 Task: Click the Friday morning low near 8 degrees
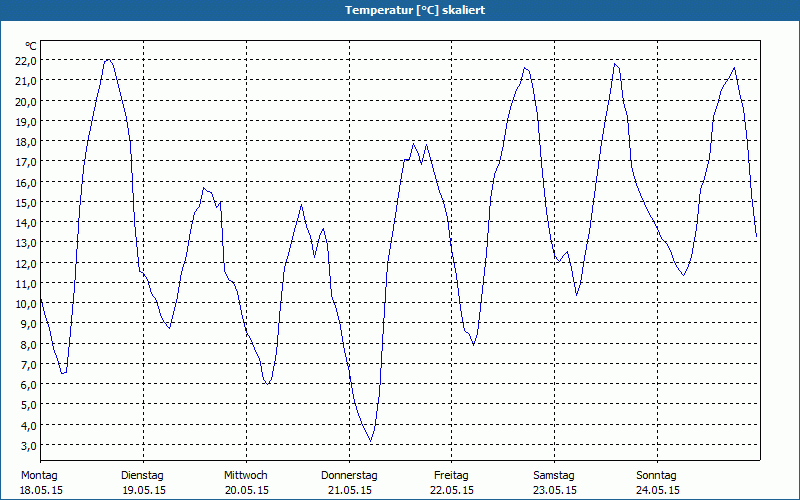473,345
